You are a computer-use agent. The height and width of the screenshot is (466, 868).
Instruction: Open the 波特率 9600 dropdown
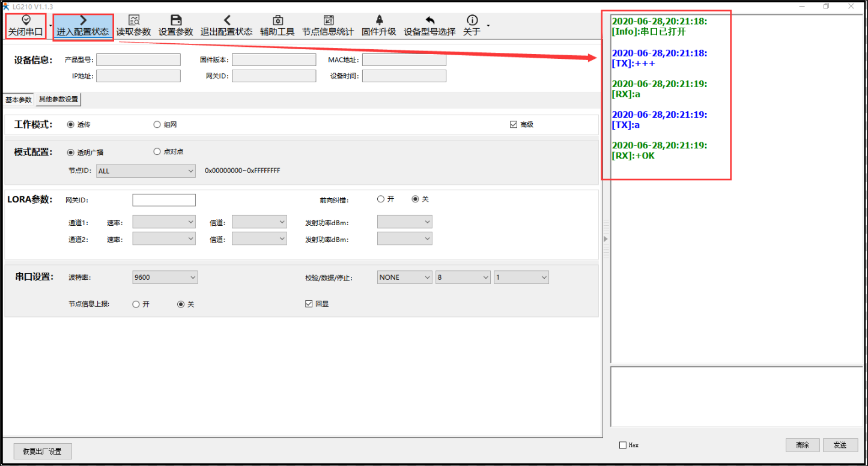pos(165,277)
